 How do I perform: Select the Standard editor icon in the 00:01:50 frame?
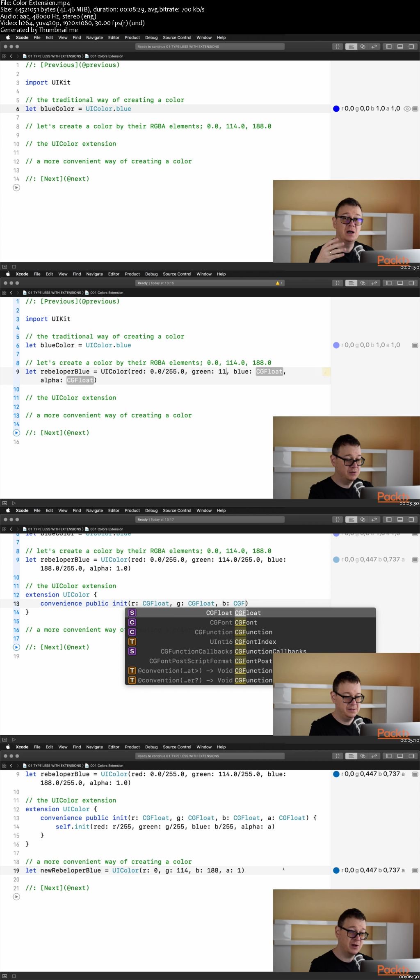(351, 46)
